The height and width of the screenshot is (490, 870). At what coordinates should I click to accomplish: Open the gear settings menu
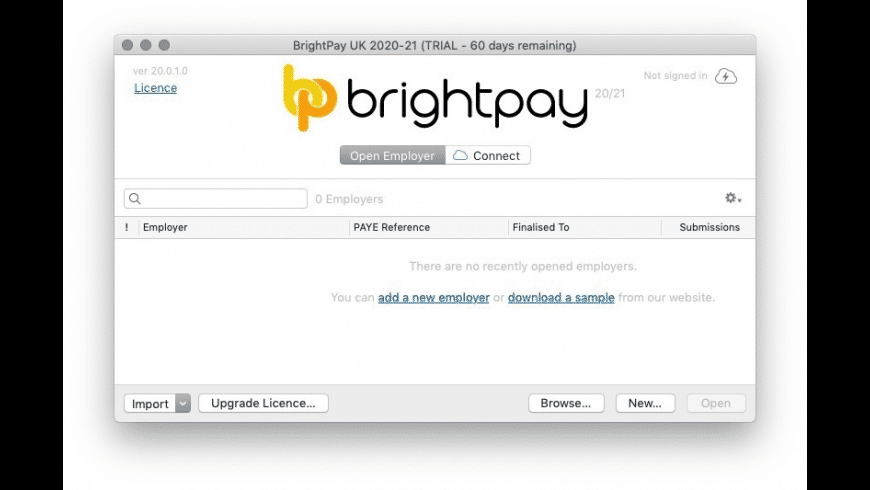coord(733,198)
